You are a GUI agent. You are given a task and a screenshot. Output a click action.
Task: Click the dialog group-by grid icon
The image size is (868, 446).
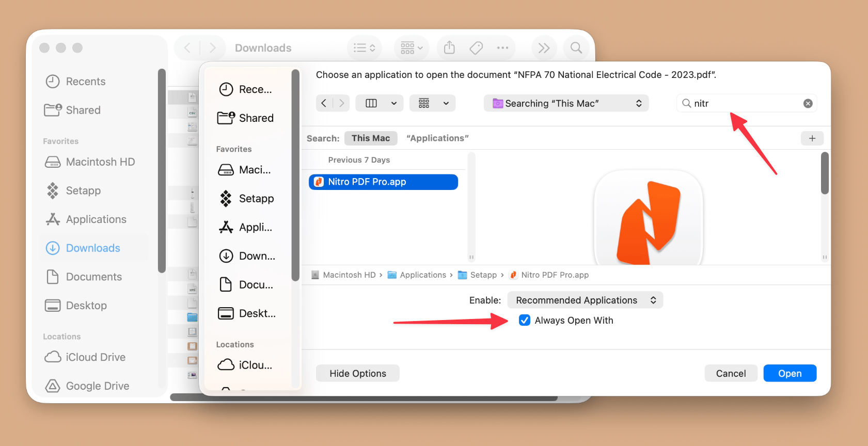[424, 103]
